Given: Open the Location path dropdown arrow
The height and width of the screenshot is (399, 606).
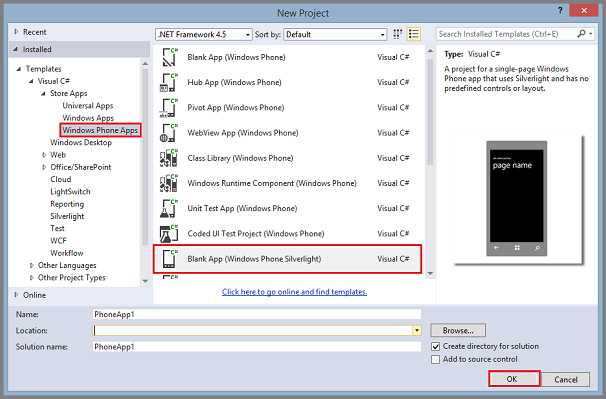Looking at the screenshot, I should (x=417, y=331).
